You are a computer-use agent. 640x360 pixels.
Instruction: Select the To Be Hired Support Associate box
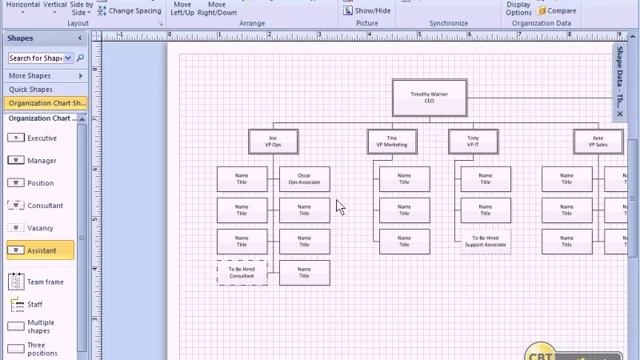485,241
